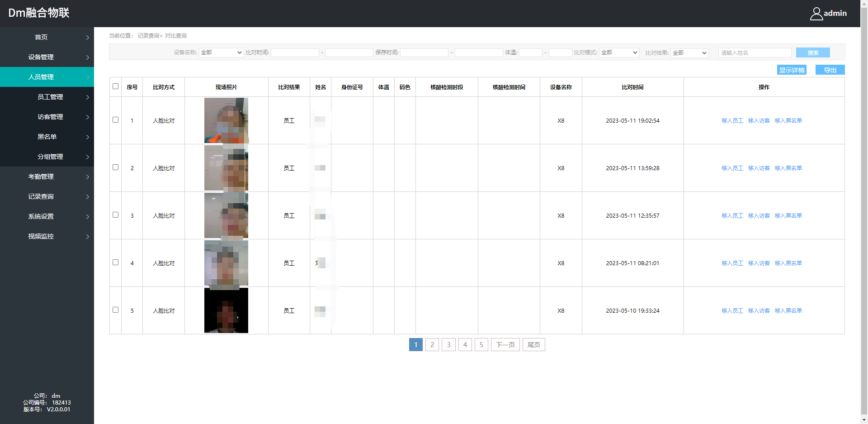Open the 比对结果 filter dropdown
This screenshot has width=868, height=424.
point(689,53)
